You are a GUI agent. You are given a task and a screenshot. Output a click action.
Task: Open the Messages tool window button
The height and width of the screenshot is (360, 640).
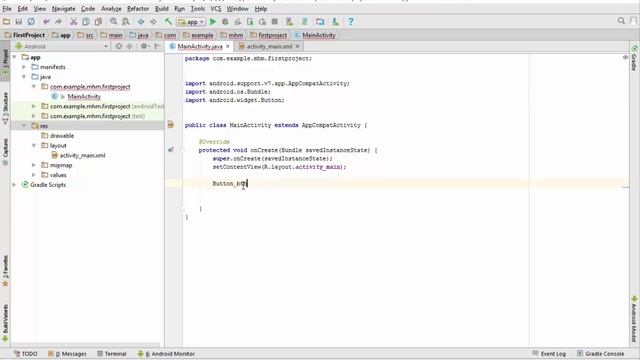coord(67,353)
